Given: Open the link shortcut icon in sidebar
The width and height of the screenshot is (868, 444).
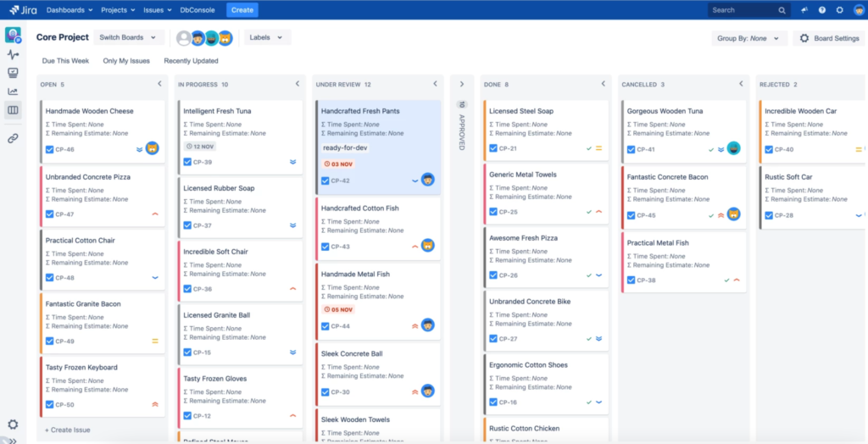Looking at the screenshot, I should (13, 138).
